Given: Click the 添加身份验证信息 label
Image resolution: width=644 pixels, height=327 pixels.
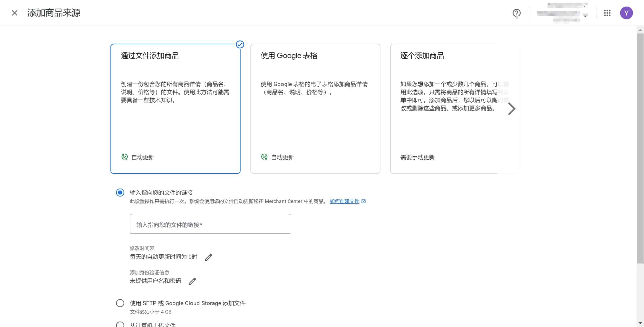Looking at the screenshot, I should coord(149,272).
